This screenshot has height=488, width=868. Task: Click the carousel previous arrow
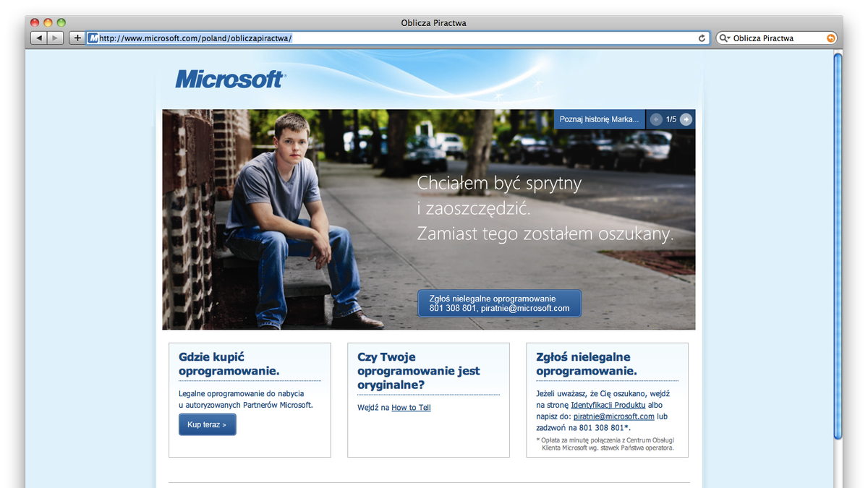656,119
